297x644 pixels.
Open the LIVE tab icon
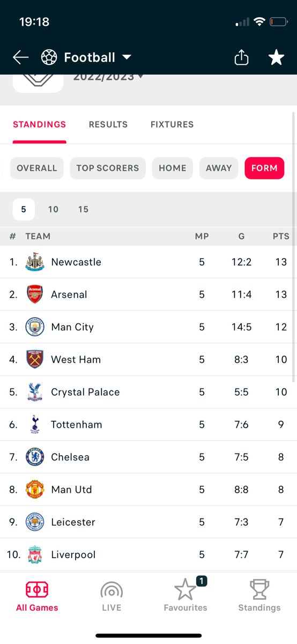(x=112, y=590)
